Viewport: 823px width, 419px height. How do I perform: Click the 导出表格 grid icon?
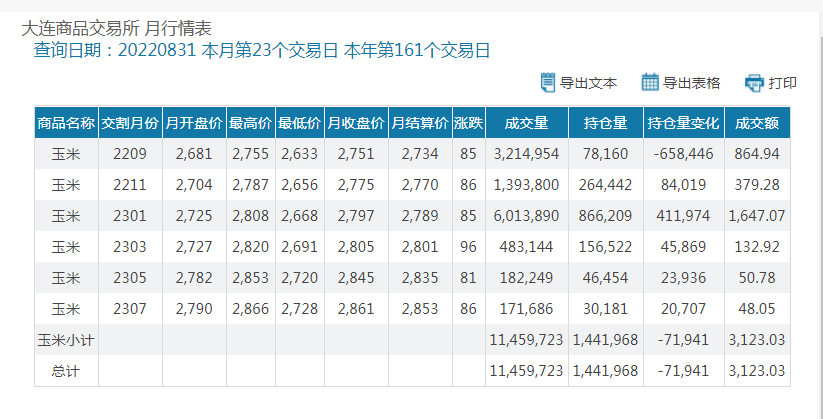[650, 82]
